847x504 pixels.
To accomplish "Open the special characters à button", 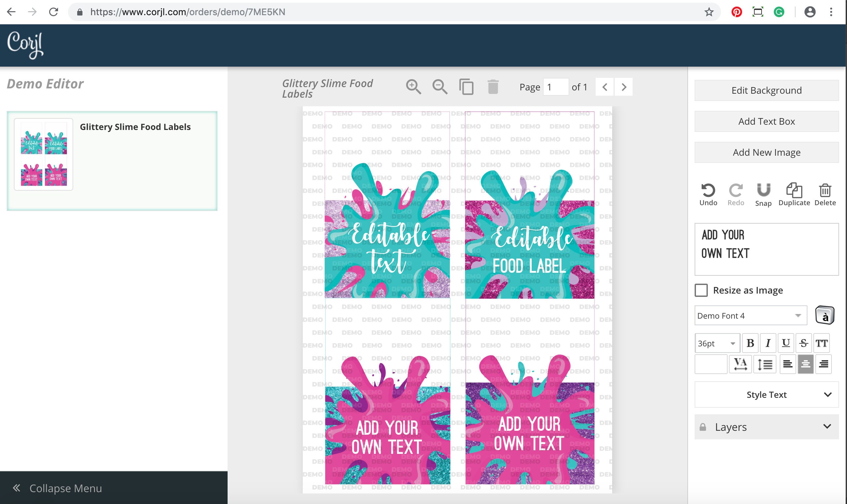I will [825, 315].
